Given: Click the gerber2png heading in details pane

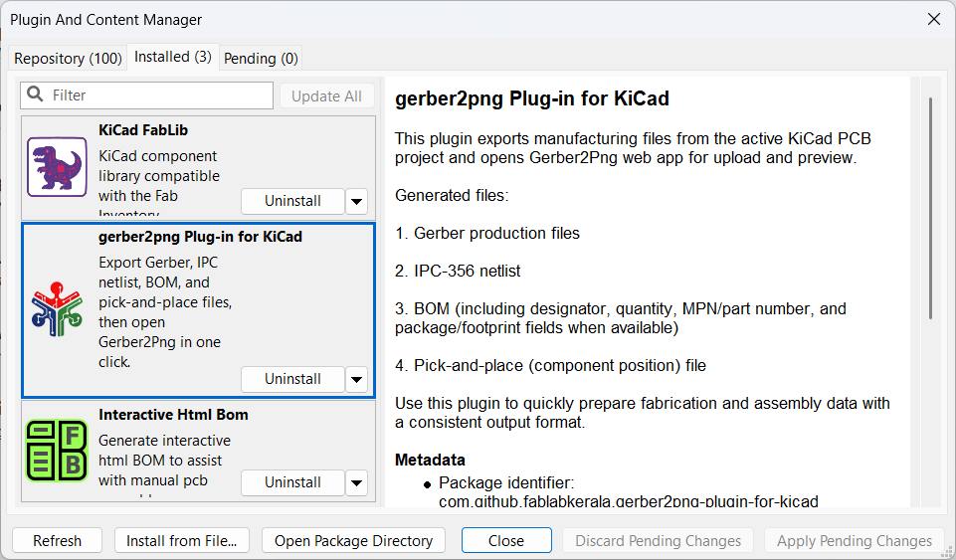Looking at the screenshot, I should point(531,98).
